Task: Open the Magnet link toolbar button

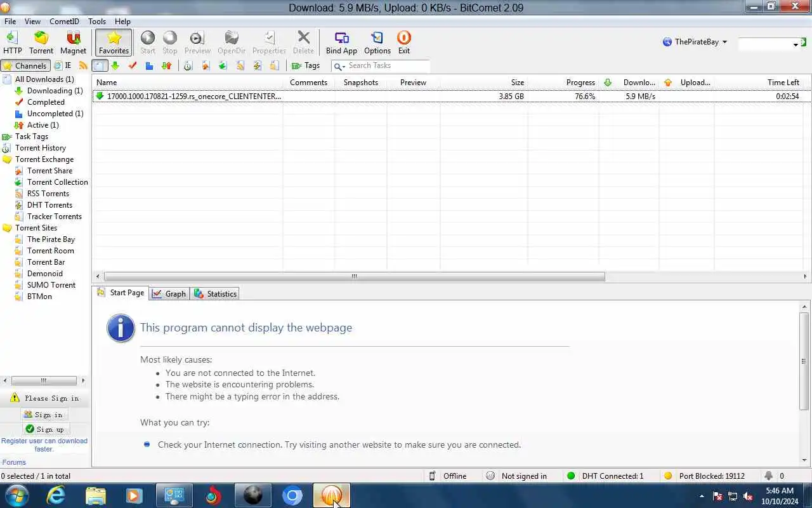Action: coord(73,43)
